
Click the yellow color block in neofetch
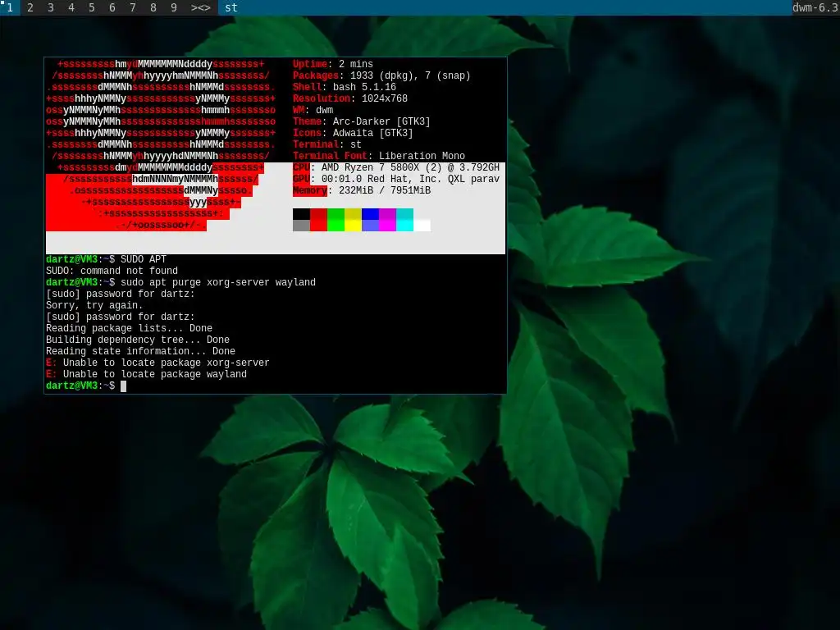click(353, 220)
